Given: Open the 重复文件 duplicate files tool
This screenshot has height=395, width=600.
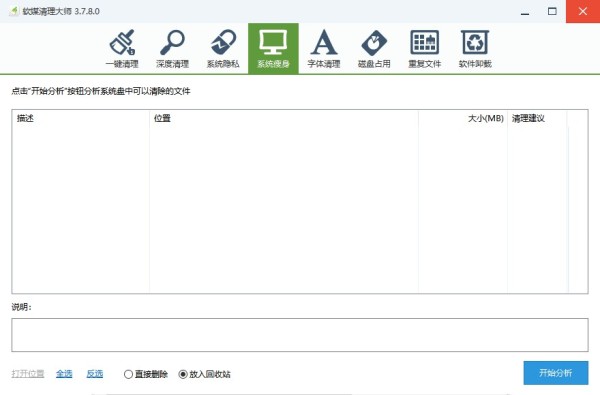Looking at the screenshot, I should pos(425,49).
